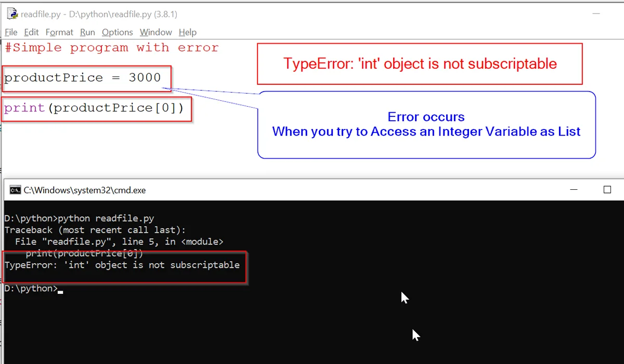The image size is (624, 364).
Task: Click the blue Error occurs callout
Action: [426, 124]
